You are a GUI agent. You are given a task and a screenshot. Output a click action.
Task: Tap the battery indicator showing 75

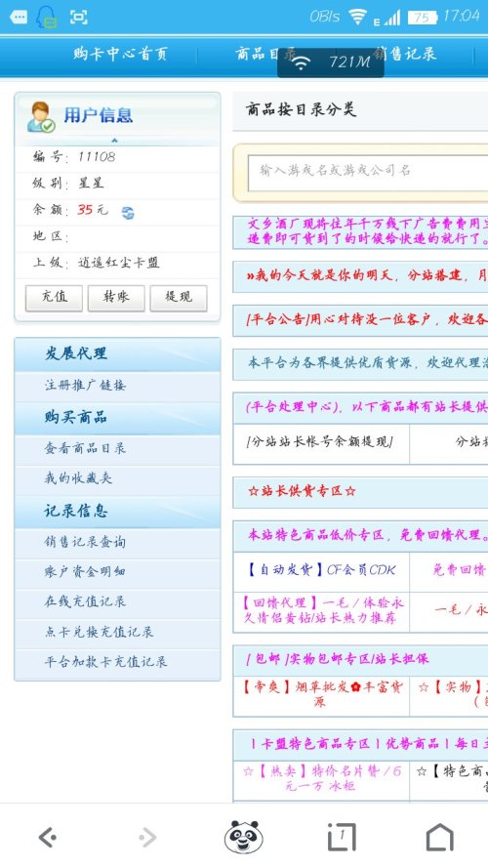point(423,18)
